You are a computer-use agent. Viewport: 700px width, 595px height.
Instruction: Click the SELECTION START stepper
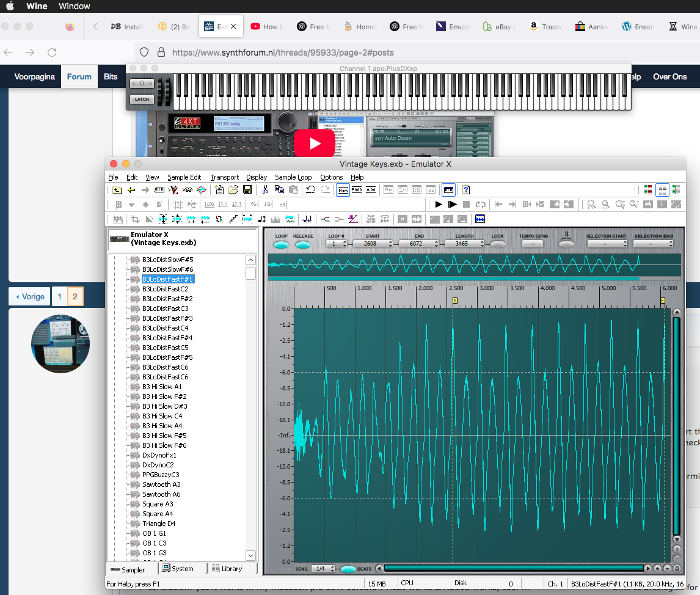[625, 244]
